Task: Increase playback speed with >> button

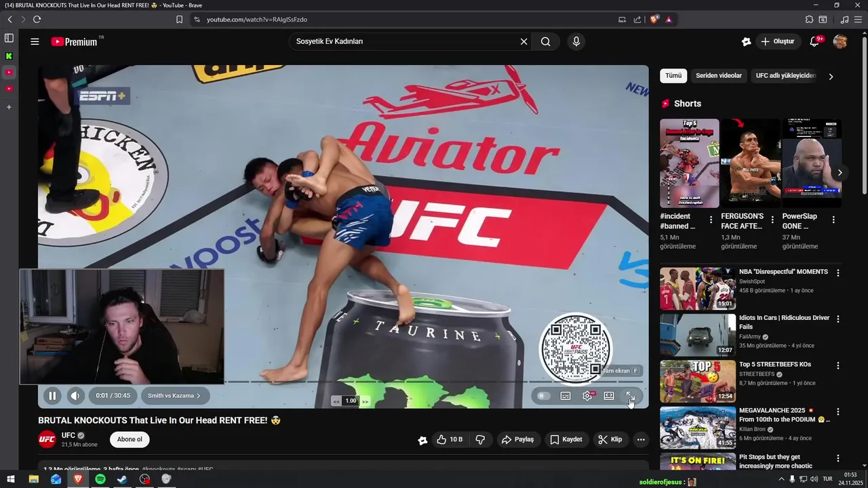Action: (365, 401)
